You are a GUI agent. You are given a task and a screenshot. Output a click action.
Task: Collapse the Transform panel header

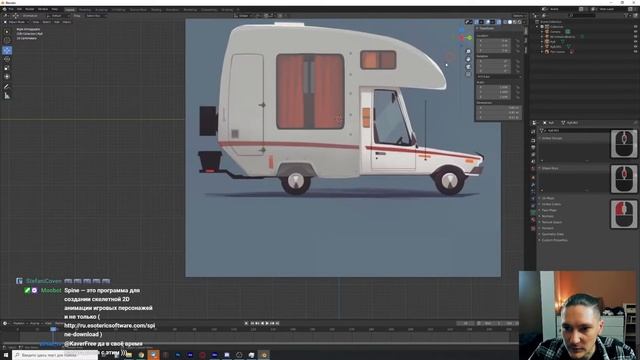(487, 29)
